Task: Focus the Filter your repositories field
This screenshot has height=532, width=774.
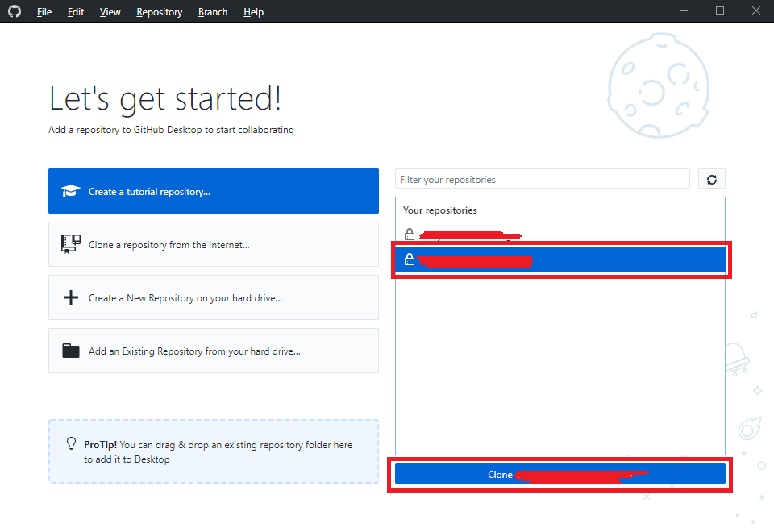Action: (542, 179)
